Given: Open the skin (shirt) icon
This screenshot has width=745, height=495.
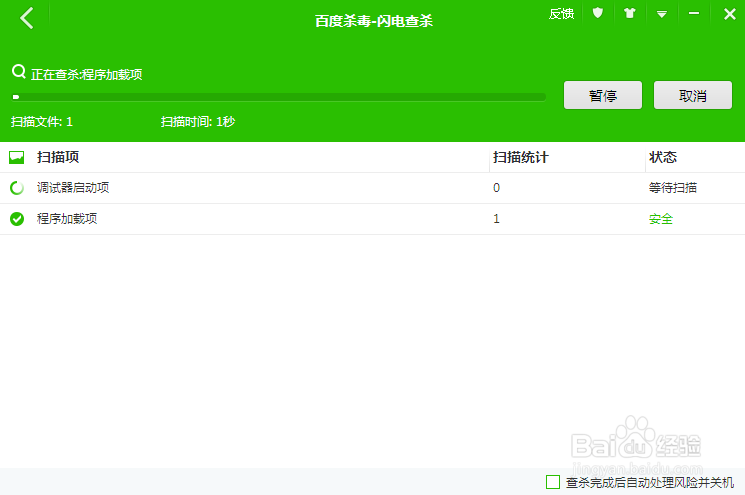Looking at the screenshot, I should coord(630,13).
